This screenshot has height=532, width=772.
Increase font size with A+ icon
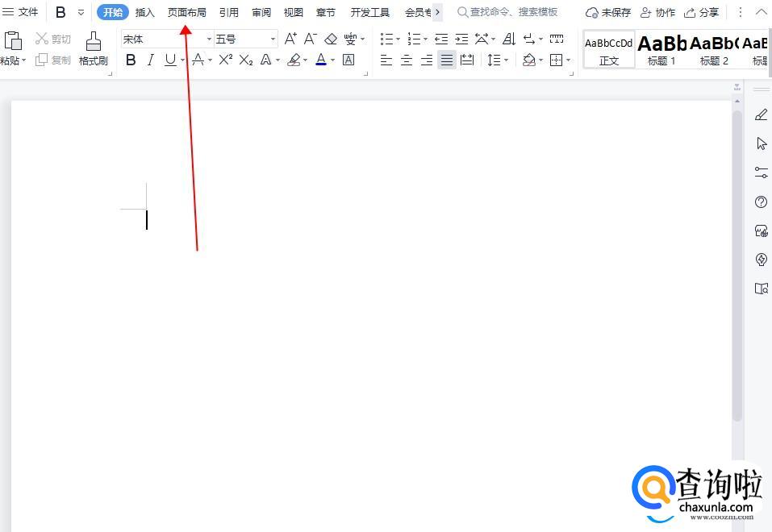click(x=290, y=39)
